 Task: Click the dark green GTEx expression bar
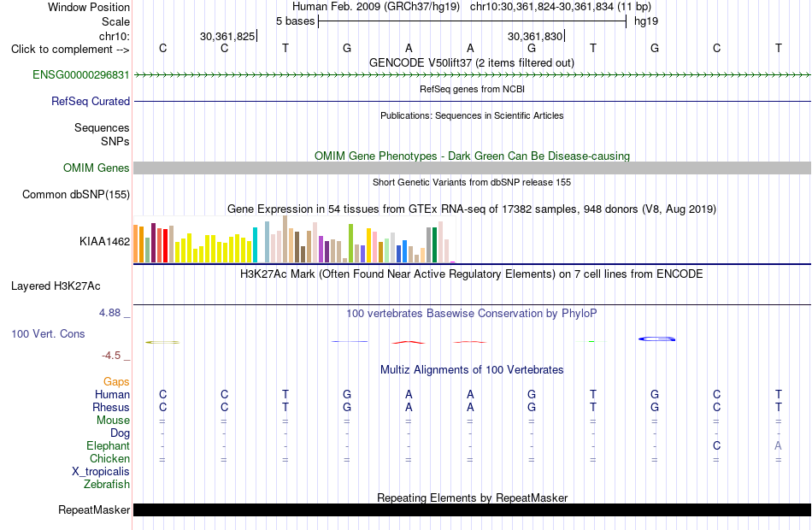pos(434,244)
